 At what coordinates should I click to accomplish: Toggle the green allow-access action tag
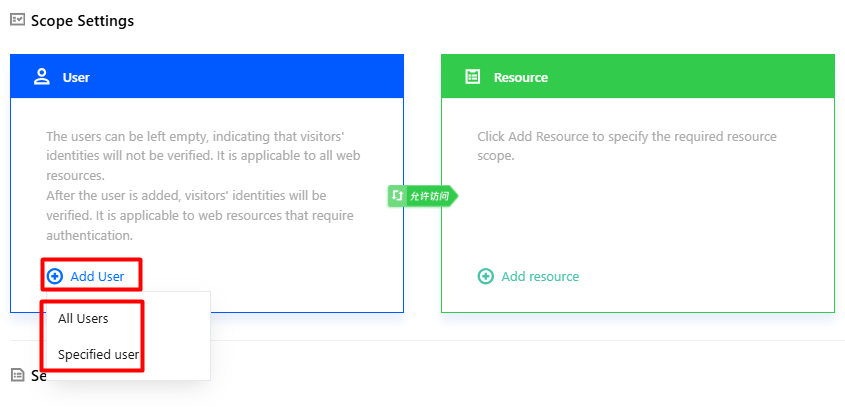pos(422,196)
